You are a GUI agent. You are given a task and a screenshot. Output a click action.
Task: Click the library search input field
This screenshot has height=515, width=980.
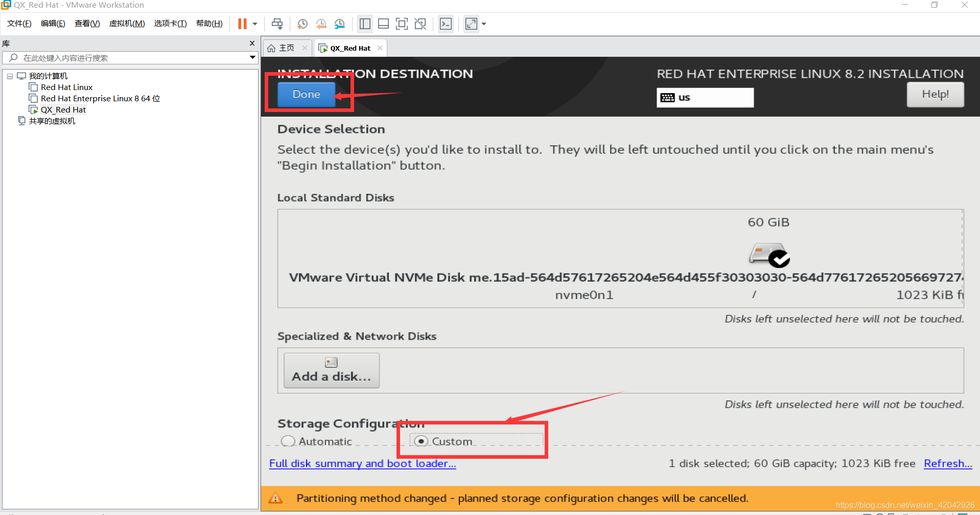point(129,58)
